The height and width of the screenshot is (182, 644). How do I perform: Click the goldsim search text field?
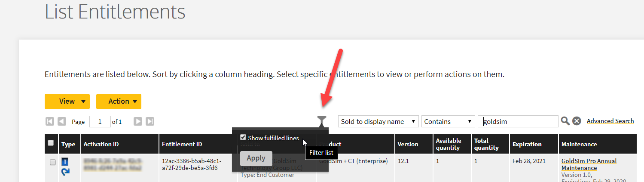pos(518,121)
